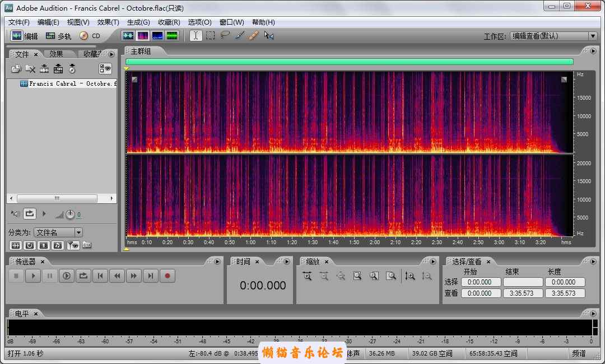The width and height of the screenshot is (605, 364).
Task: Select the Effects Paintbrush tool
Action: [240, 36]
